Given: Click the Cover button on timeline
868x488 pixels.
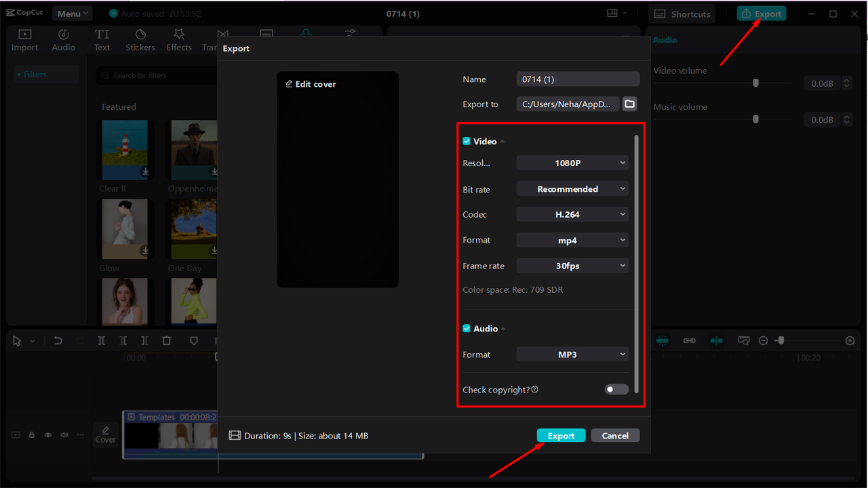Looking at the screenshot, I should click(105, 434).
